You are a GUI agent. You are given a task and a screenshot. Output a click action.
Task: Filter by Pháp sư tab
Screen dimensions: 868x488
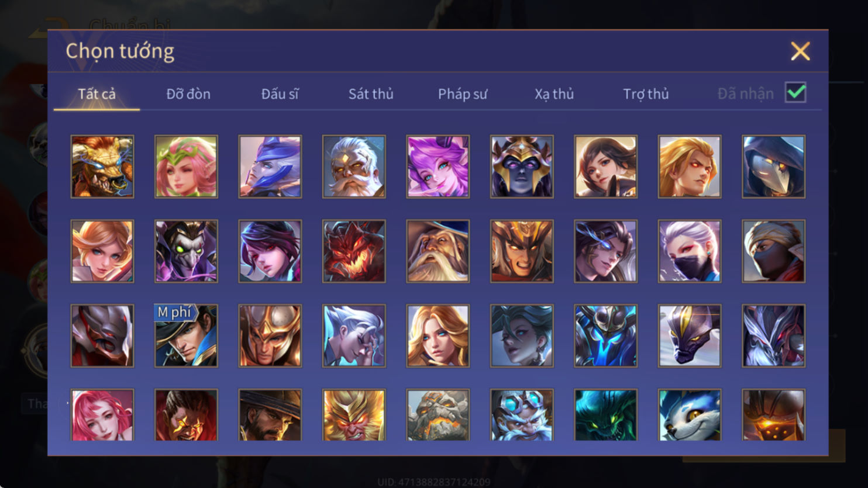click(x=463, y=94)
